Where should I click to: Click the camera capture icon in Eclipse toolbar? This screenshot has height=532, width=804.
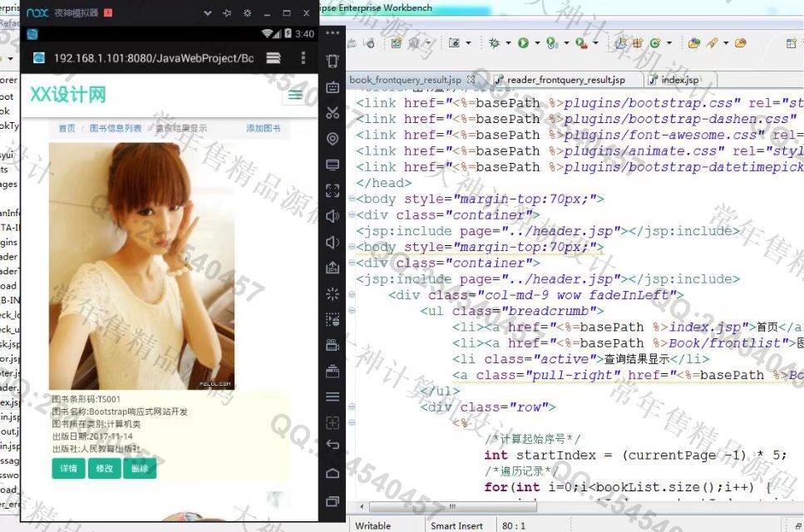click(x=454, y=43)
